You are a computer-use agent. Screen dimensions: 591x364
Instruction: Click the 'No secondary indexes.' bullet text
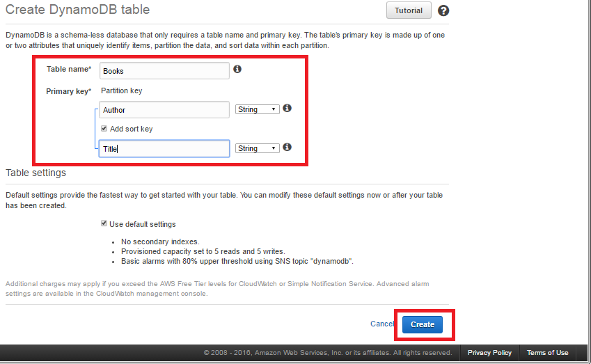point(160,242)
